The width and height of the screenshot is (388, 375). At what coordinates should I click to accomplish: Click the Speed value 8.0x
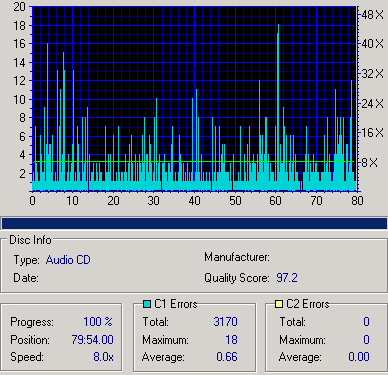(103, 357)
